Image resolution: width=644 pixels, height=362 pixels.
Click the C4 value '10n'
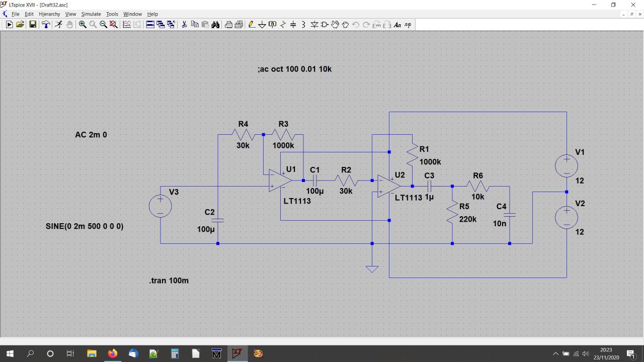[x=500, y=224]
